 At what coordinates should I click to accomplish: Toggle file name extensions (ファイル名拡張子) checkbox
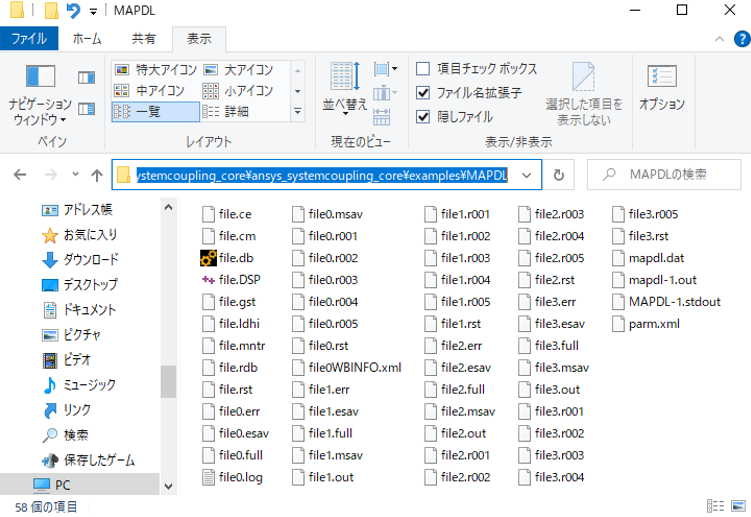coord(423,93)
